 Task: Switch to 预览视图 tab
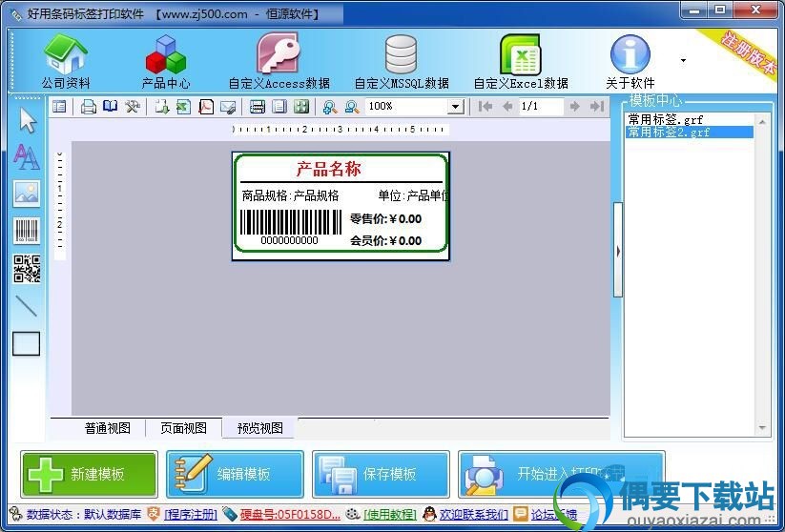(259, 428)
